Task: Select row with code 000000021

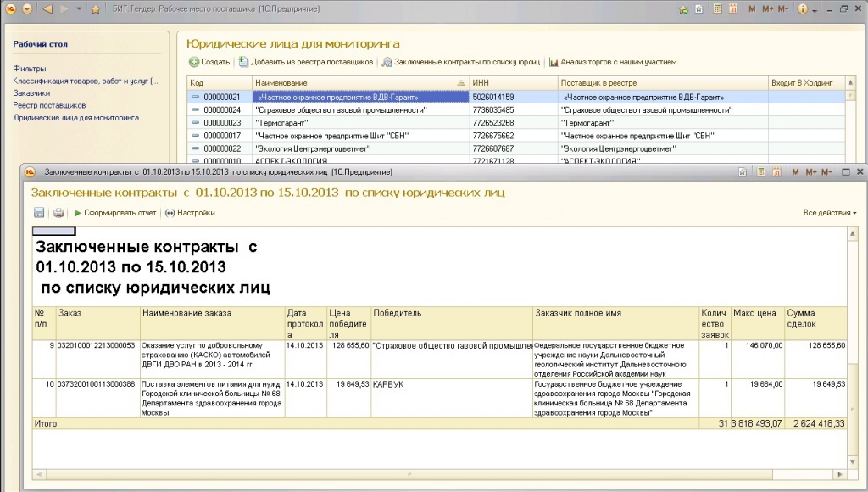Action: pos(516,97)
